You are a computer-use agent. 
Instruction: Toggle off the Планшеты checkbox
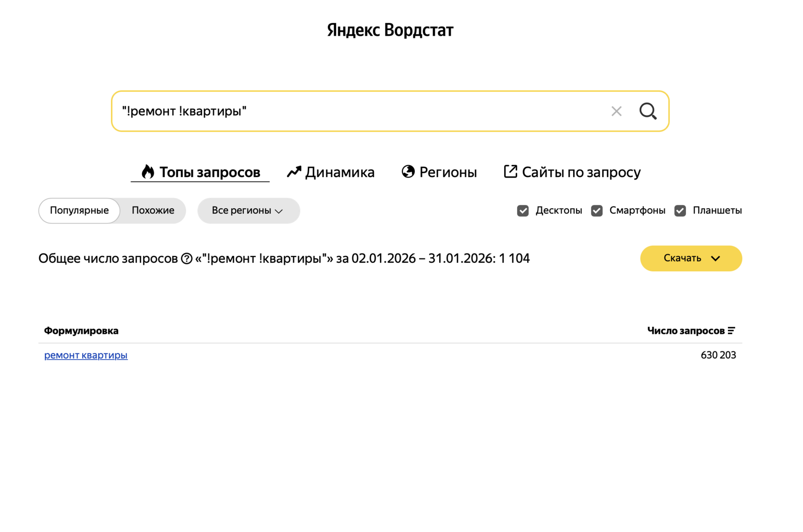pos(680,210)
